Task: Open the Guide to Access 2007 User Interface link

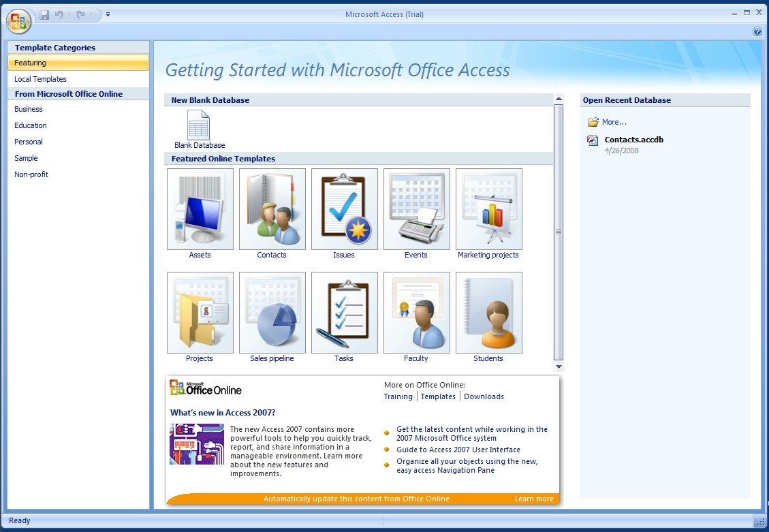Action: (x=458, y=450)
